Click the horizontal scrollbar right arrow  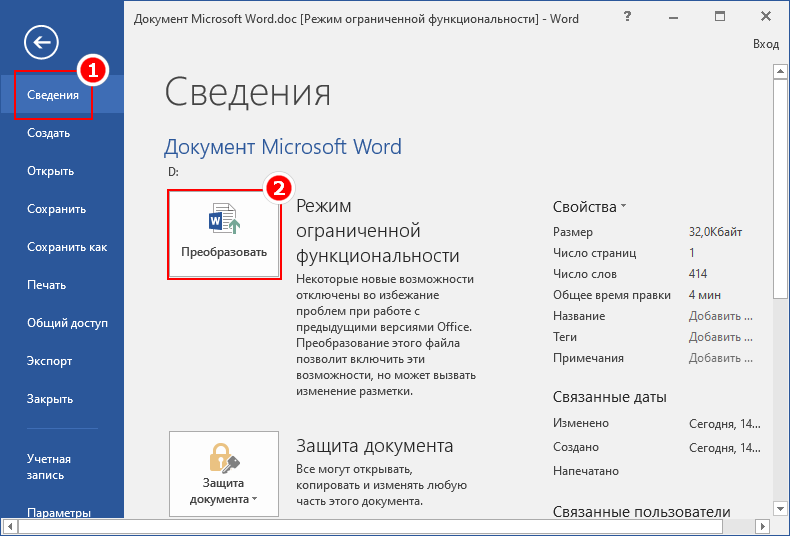coord(762,527)
